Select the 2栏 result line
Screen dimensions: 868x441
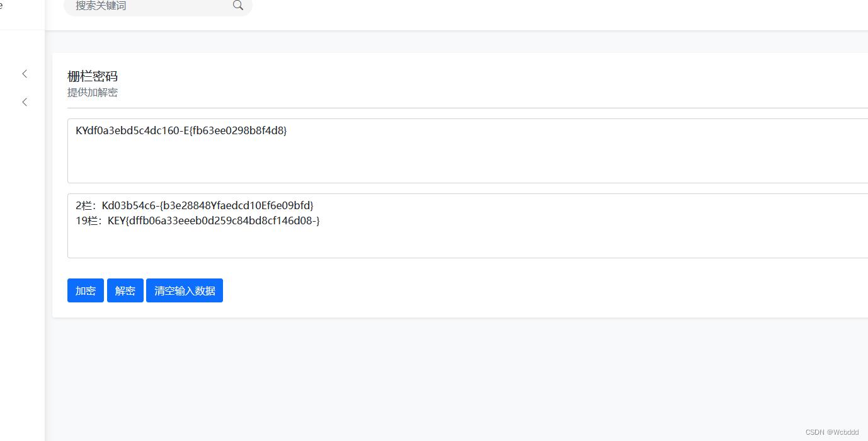(x=195, y=205)
